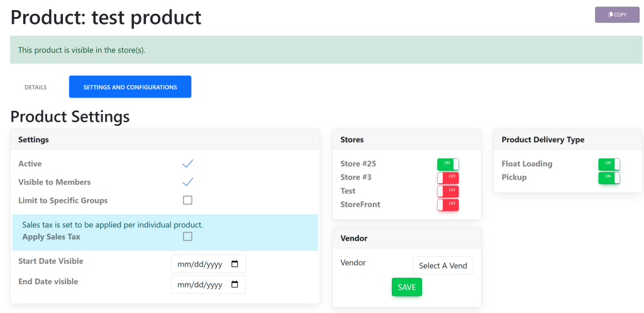Screen dimensions: 644x313
Task: Click the product visible notification banner
Action: pyautogui.click(x=325, y=50)
